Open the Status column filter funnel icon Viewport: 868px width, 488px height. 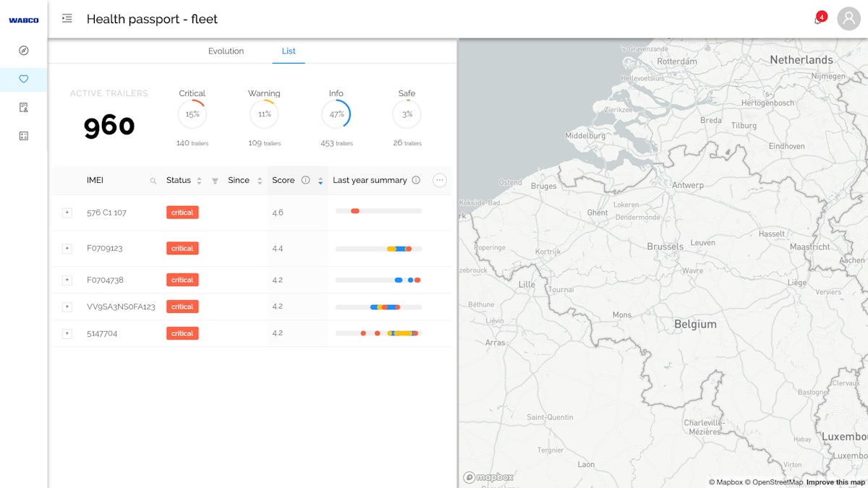click(216, 181)
